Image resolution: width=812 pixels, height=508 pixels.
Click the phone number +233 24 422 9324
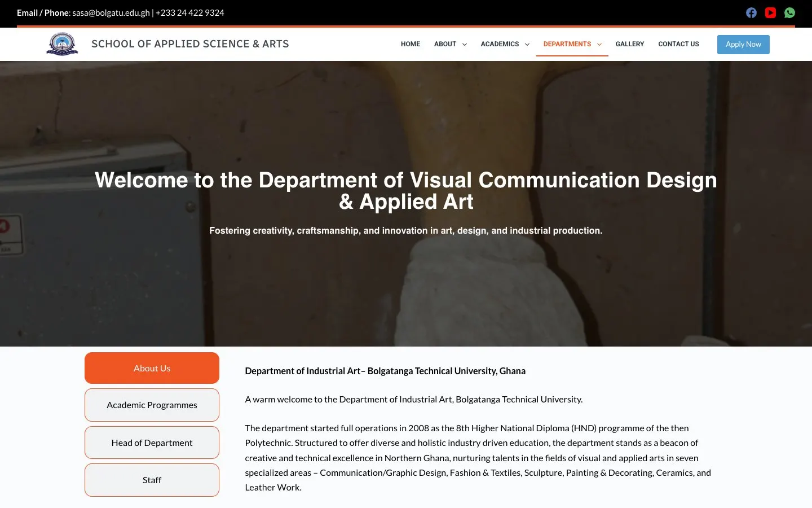click(x=190, y=12)
